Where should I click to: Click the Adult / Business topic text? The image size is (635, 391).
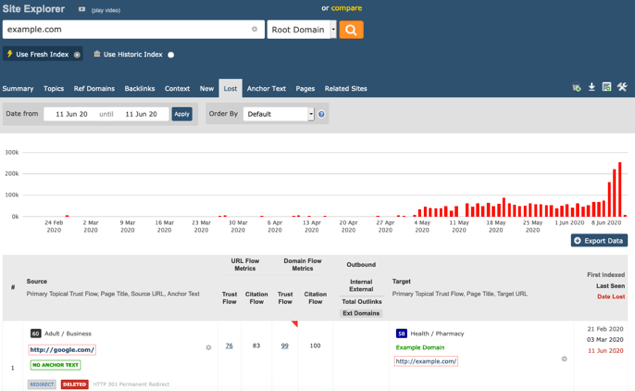[68, 333]
